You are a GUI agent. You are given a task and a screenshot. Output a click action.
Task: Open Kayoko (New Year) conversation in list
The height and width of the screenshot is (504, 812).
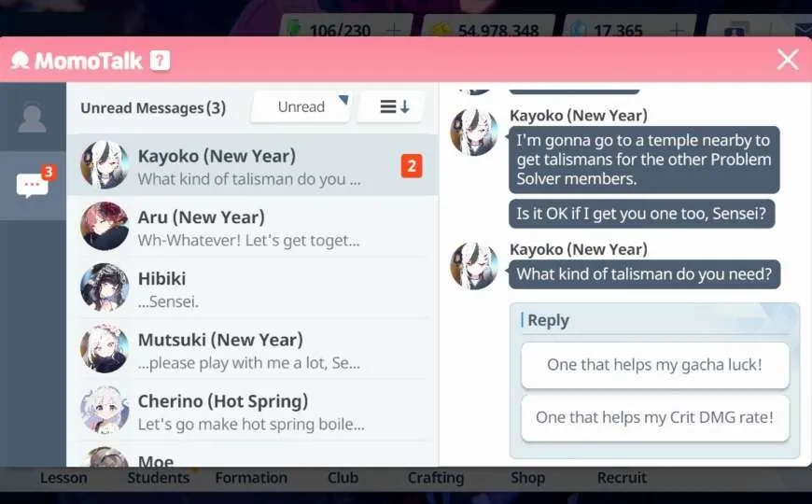[x=253, y=165]
